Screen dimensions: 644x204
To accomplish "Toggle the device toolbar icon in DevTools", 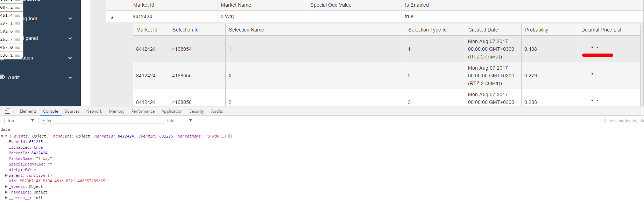I will 7,111.
